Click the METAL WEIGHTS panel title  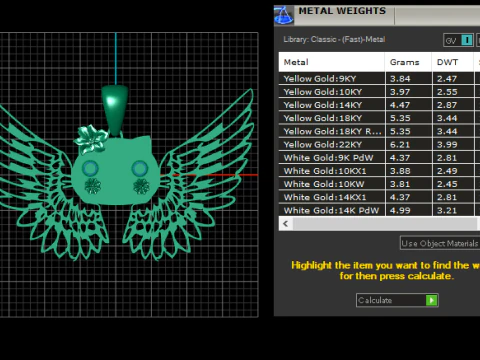342,11
